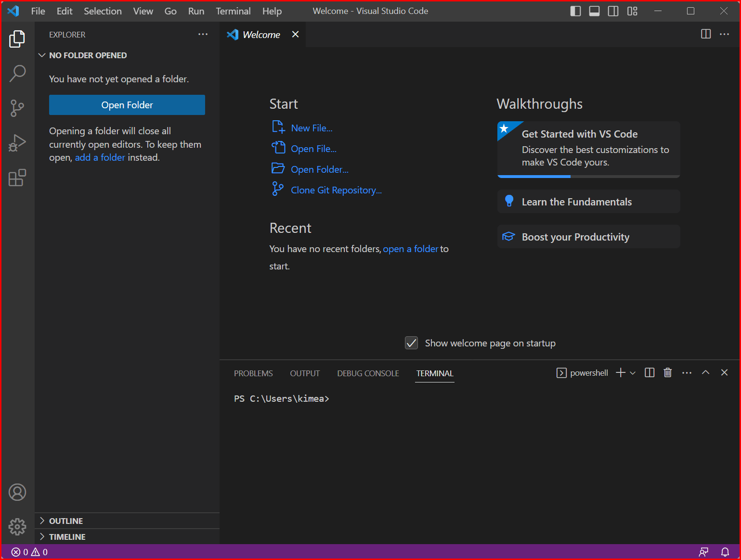Screen dimensions: 741x560
Task: Open editor More Actions ellipsis
Action: [724, 34]
